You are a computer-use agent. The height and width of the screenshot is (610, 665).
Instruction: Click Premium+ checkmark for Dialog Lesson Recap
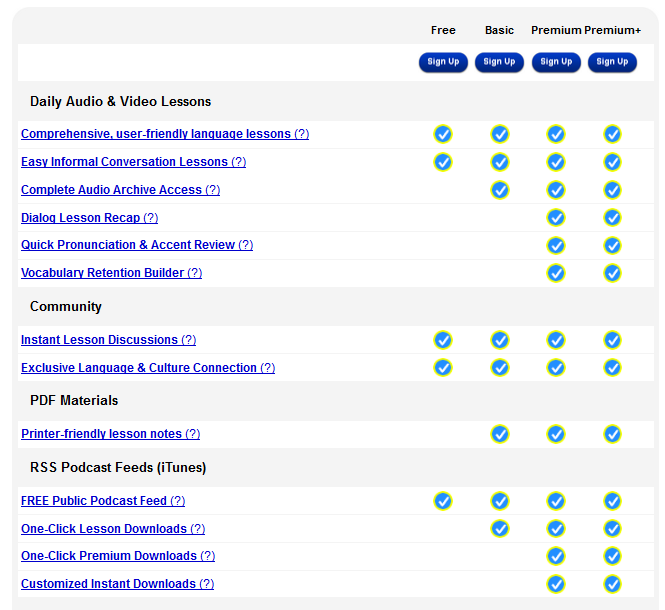click(x=612, y=218)
